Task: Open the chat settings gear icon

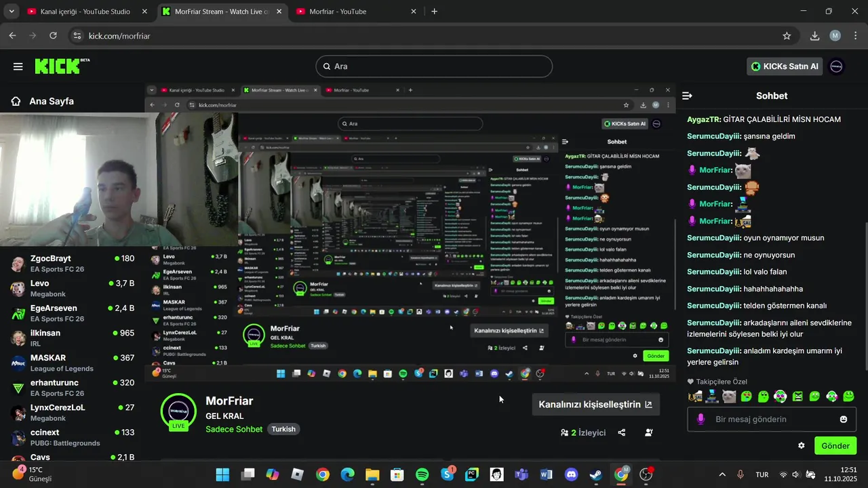Action: pyautogui.click(x=801, y=446)
